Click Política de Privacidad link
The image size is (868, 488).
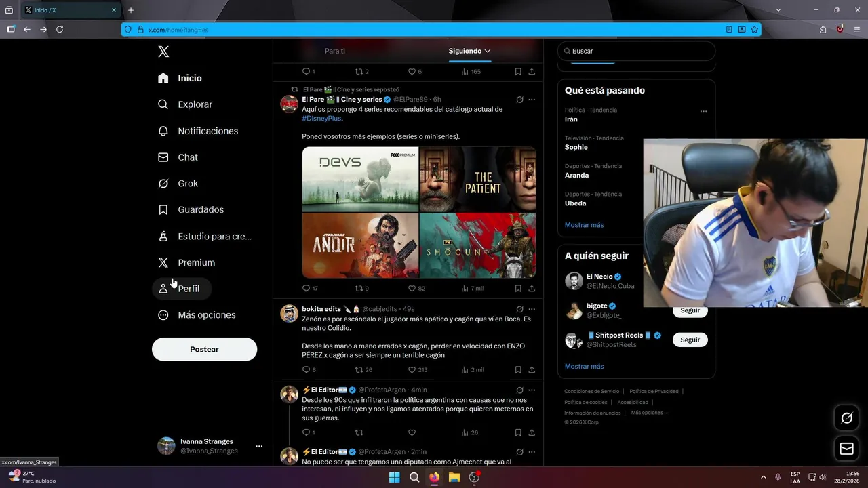click(654, 392)
